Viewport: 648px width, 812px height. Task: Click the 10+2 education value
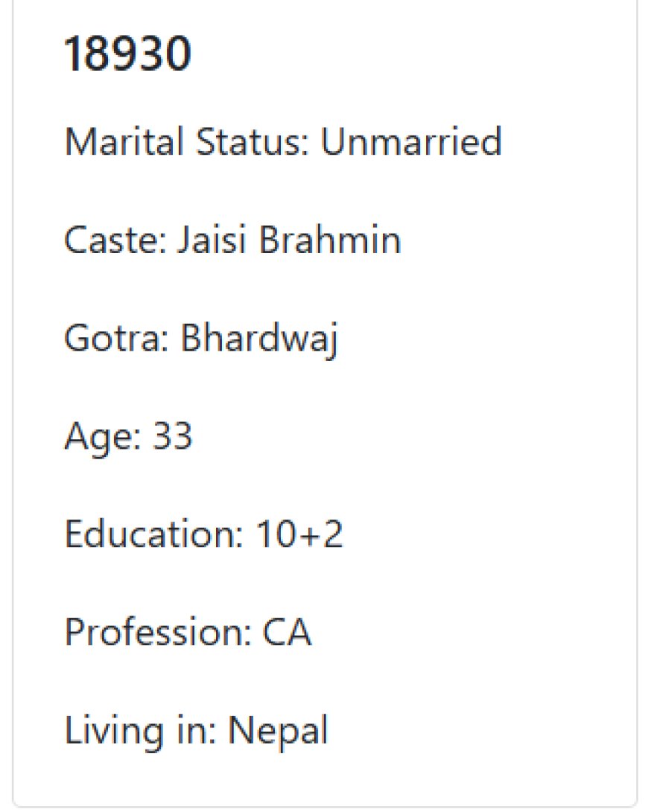coord(299,534)
